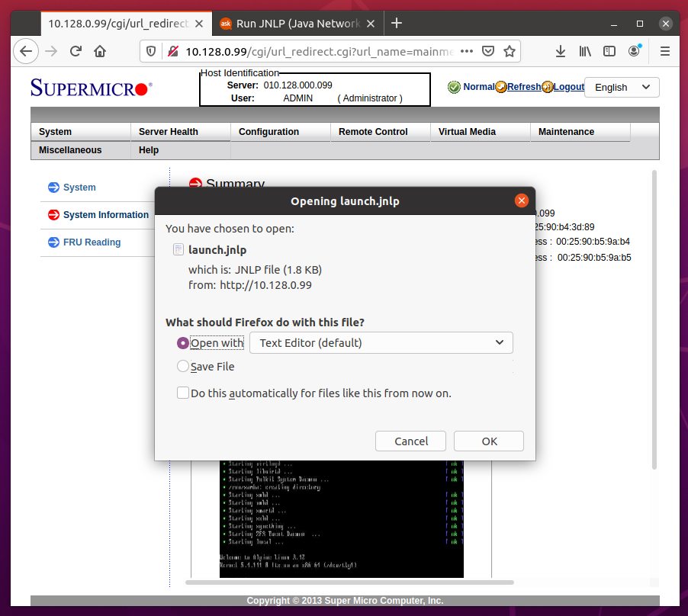Open the FRU Reading sidebar link
Screen dimensions: 688x616
92,242
